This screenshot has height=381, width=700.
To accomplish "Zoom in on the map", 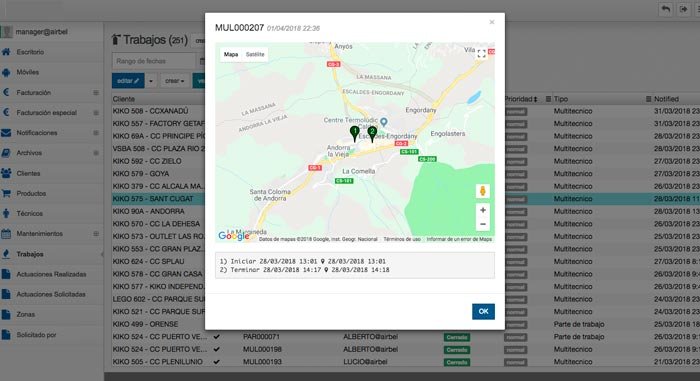I will (483, 210).
